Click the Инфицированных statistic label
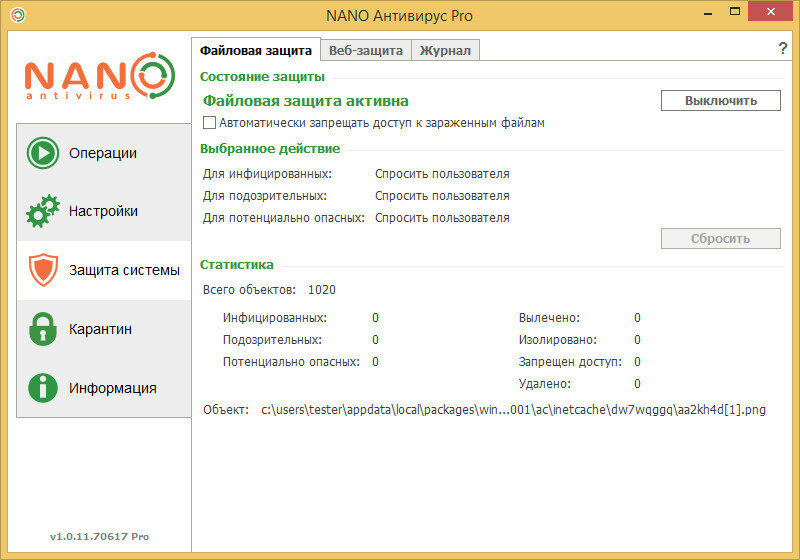The image size is (800, 560). click(x=274, y=318)
